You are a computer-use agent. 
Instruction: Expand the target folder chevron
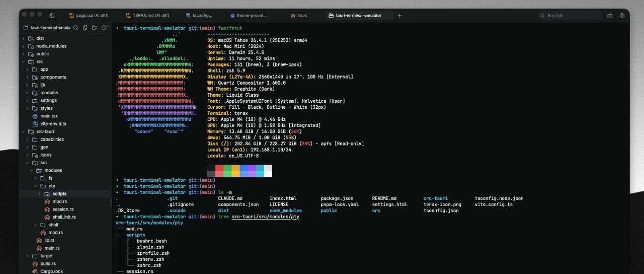point(28,256)
